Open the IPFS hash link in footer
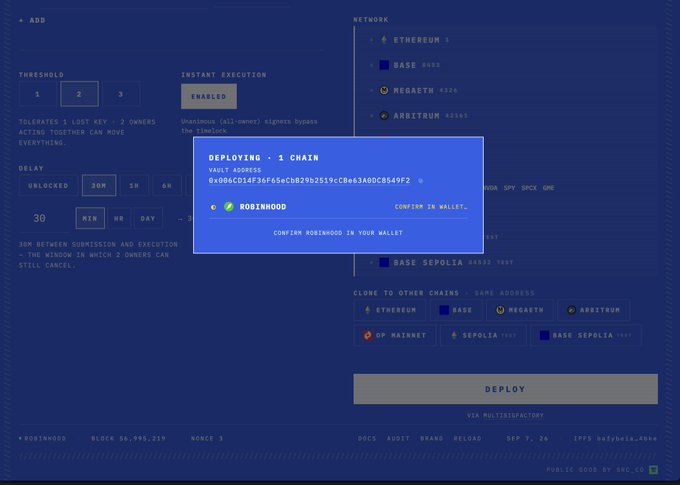 tap(615, 439)
